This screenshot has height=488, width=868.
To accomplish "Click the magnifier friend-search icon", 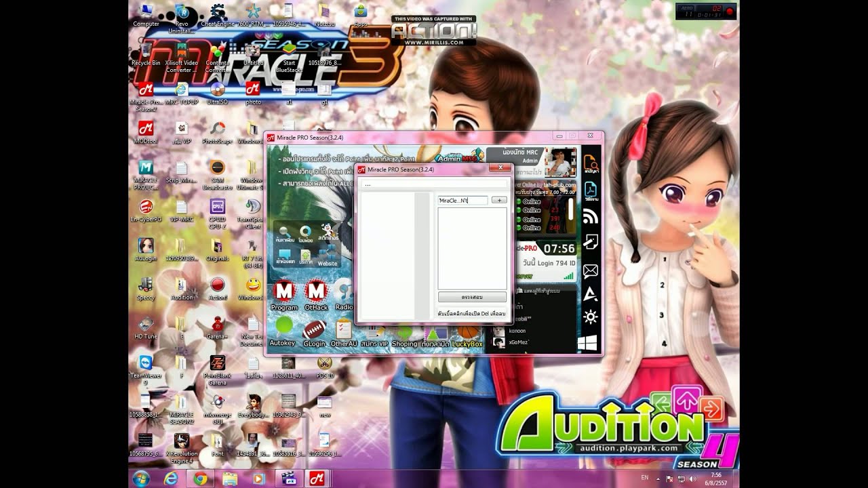I will (285, 232).
